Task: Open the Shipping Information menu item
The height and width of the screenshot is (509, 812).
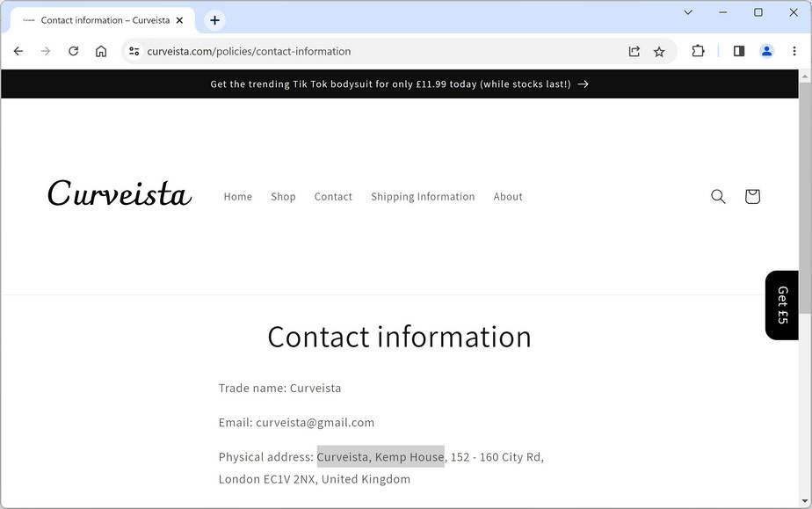Action: click(423, 197)
